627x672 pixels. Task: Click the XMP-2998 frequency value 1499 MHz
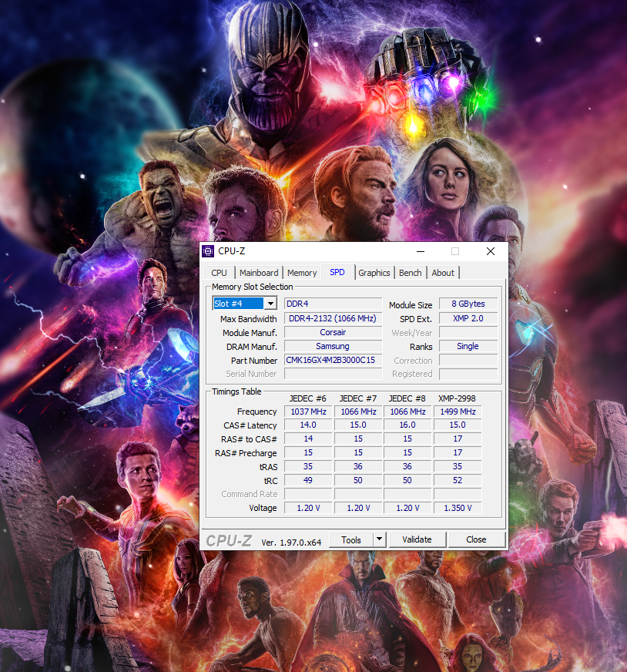point(457,412)
